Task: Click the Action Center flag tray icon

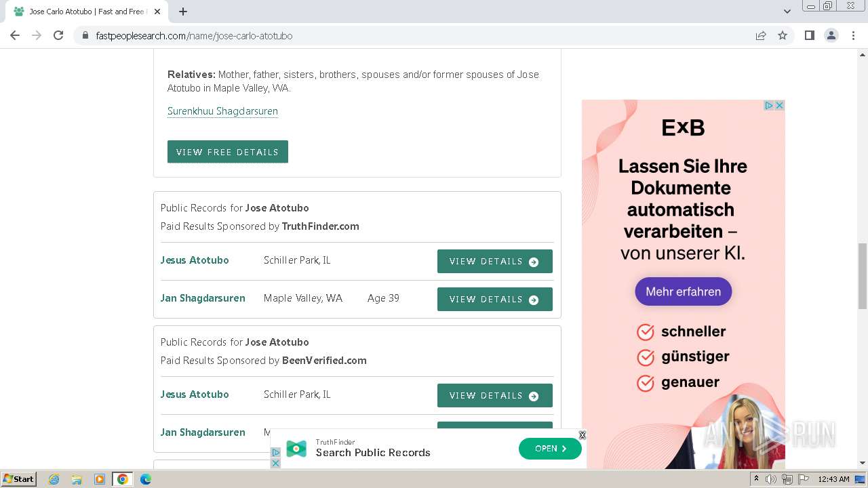Action: 804,479
